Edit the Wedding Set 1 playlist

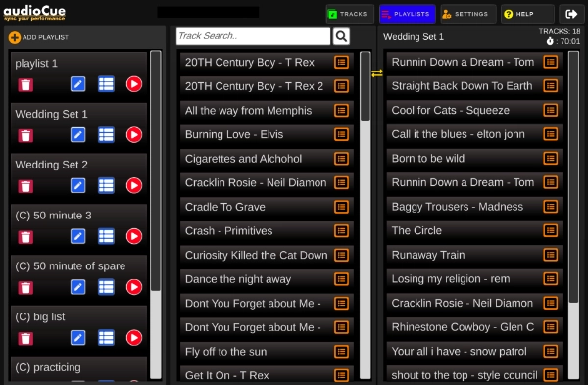[x=78, y=135]
